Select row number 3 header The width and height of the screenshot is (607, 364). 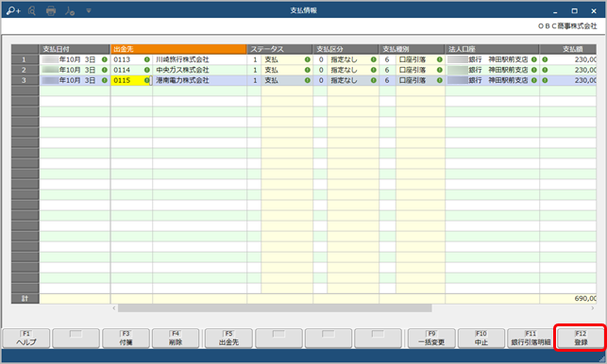[25, 80]
